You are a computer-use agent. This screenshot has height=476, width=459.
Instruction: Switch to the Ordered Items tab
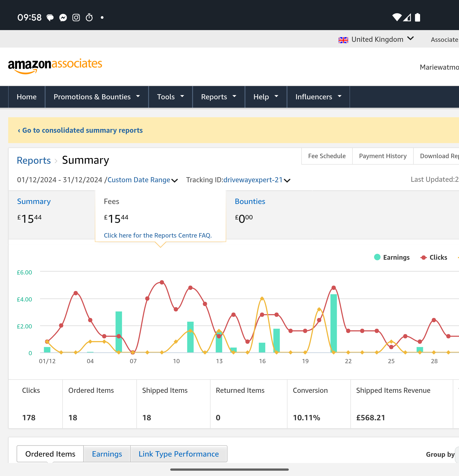tap(50, 454)
